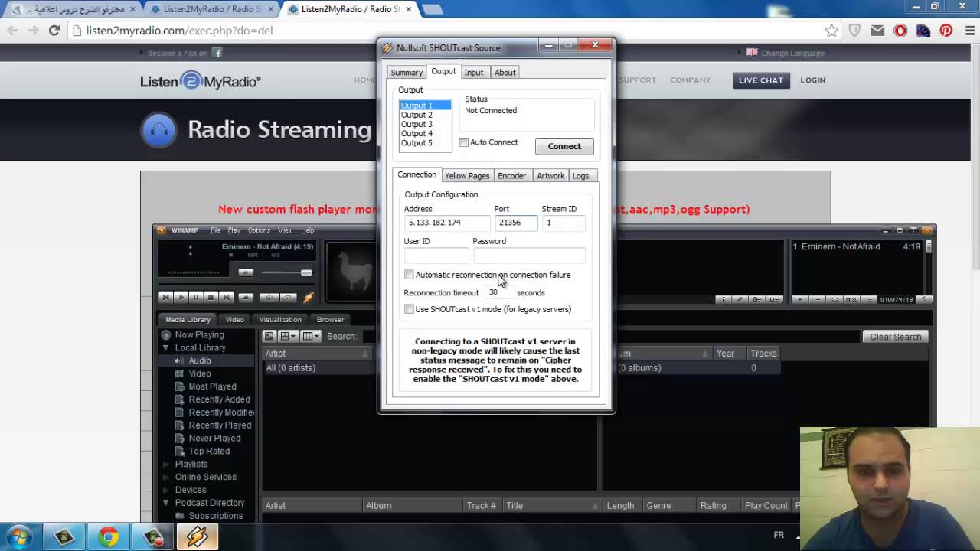Toggle shuffle in Winamp player
Screen dimensions: 980x551
click(x=269, y=297)
